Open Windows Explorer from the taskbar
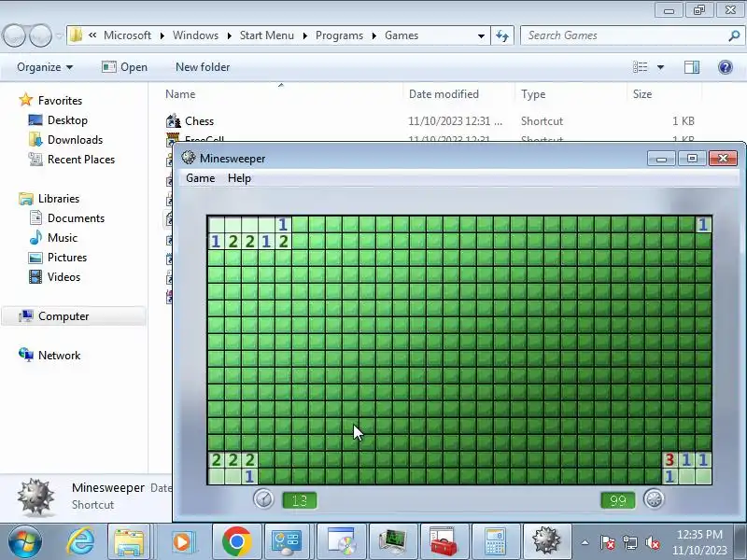The height and width of the screenshot is (560, 747). 129,542
